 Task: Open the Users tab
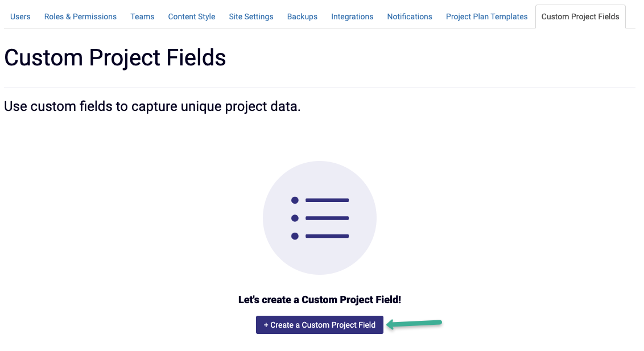pyautogui.click(x=20, y=17)
